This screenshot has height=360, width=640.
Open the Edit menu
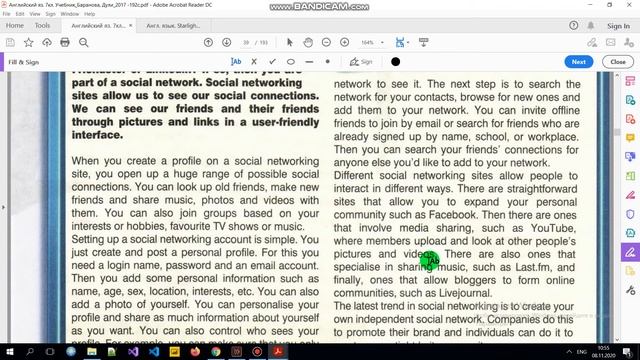point(20,14)
